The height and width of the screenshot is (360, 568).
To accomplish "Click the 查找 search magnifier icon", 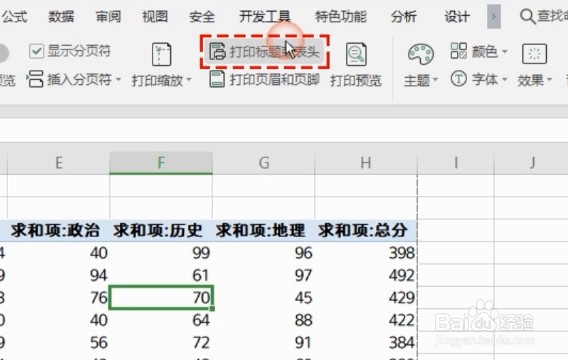I will 527,17.
